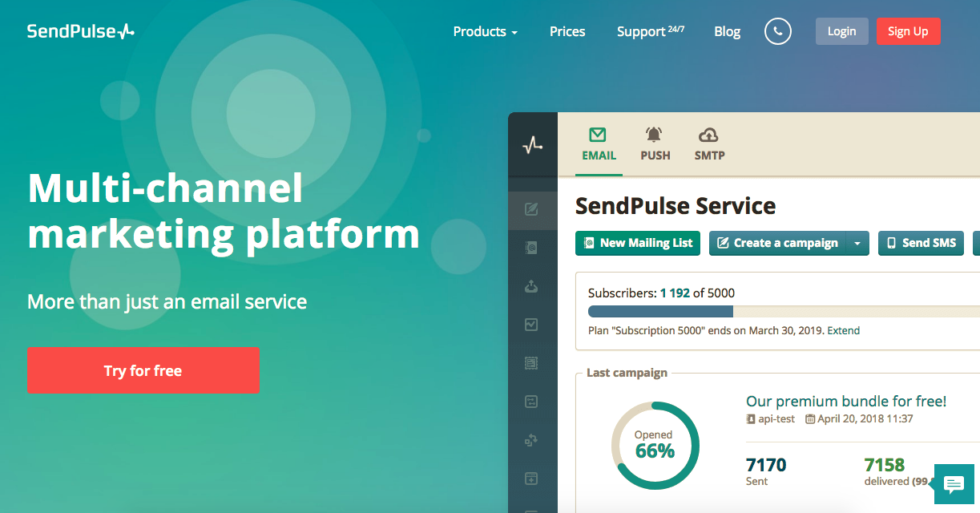Click the red Sign Up button
The width and height of the screenshot is (980, 513).
(908, 31)
